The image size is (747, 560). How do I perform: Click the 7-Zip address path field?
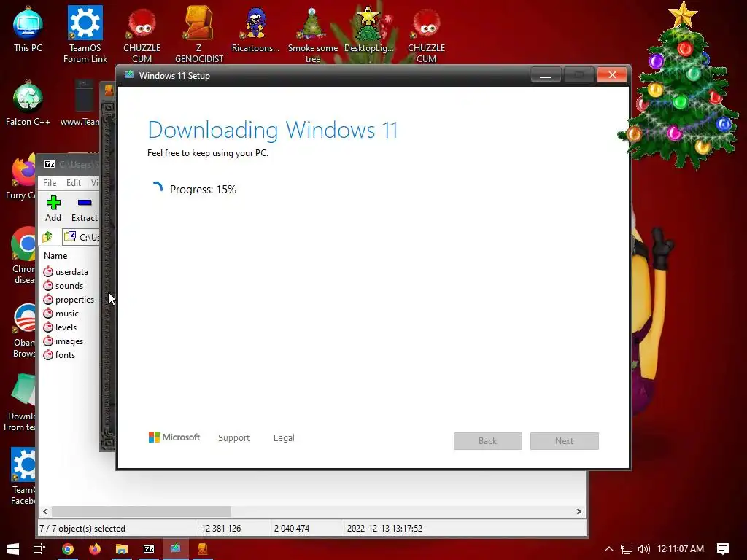(x=81, y=237)
